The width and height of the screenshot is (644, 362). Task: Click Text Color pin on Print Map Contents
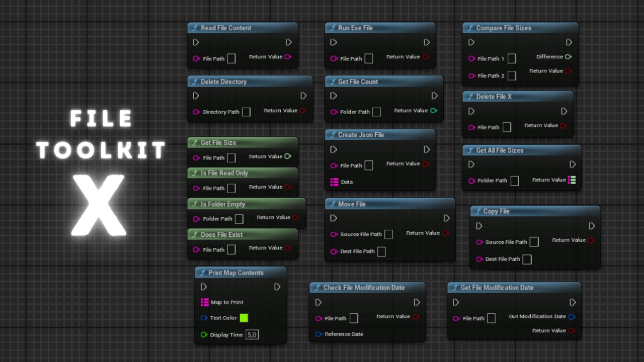[204, 318]
